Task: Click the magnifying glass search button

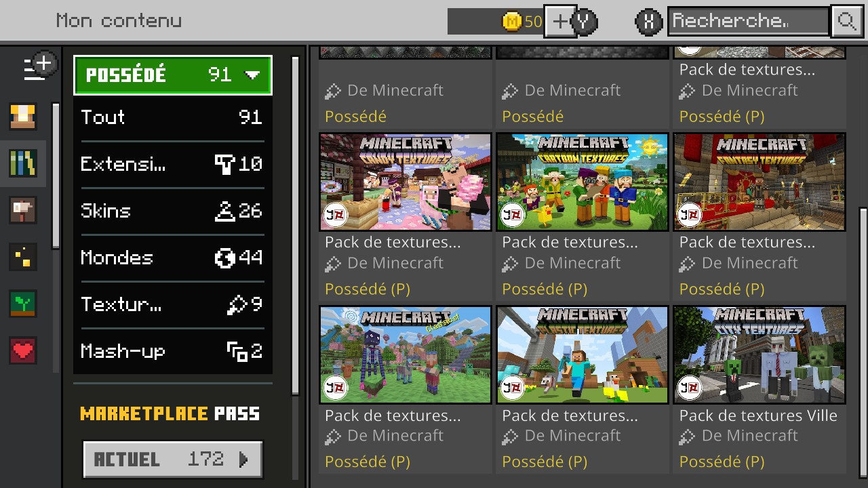Action: point(846,21)
